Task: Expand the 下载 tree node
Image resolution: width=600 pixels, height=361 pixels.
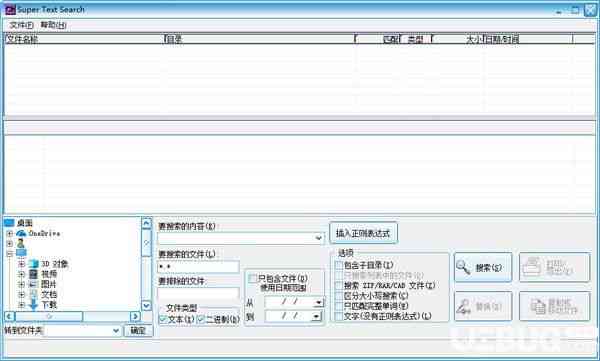Action: [x=22, y=305]
